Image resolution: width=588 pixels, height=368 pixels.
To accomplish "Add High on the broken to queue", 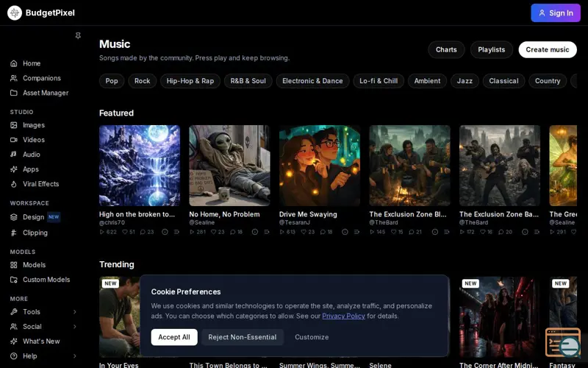I will click(176, 232).
